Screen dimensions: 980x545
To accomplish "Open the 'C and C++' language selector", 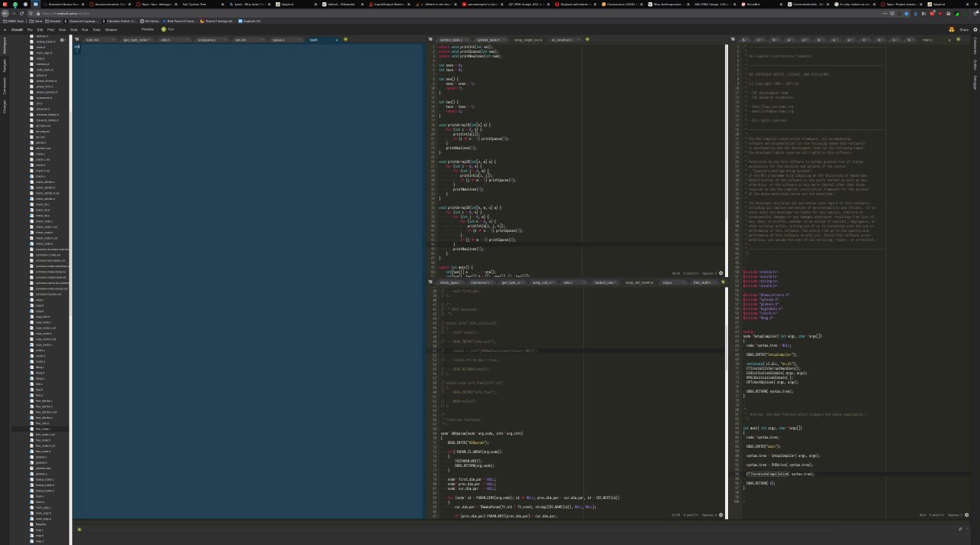I will [691, 272].
